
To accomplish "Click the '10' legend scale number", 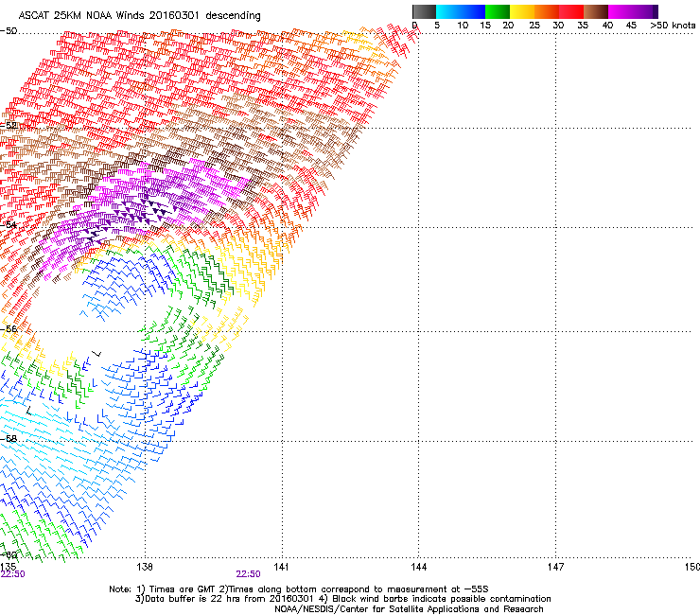I will (x=463, y=26).
